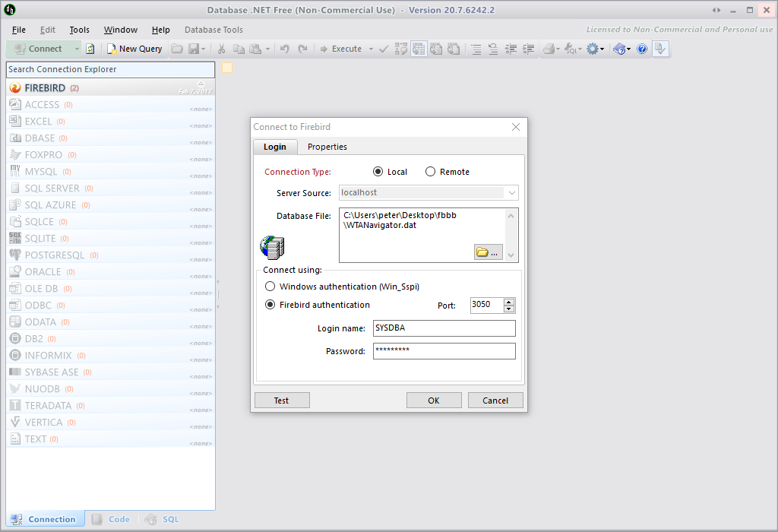Viewport: 778px width, 532px height.
Task: Click the help book toolbar icon
Action: (x=619, y=49)
